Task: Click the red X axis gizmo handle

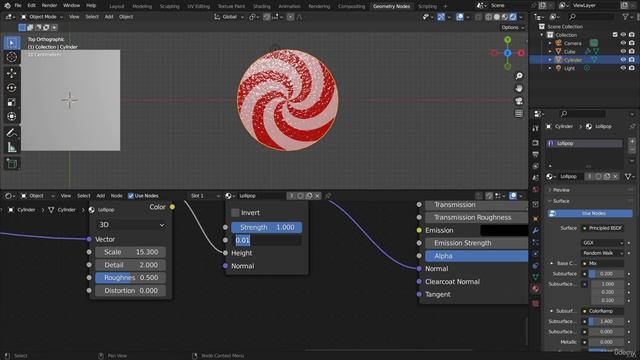Action: coord(521,53)
